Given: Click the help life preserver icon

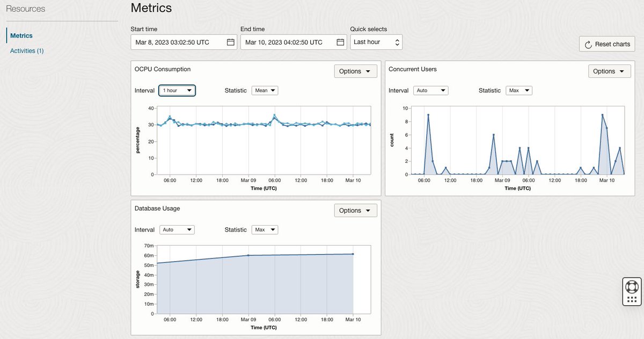Looking at the screenshot, I should pyautogui.click(x=632, y=285).
